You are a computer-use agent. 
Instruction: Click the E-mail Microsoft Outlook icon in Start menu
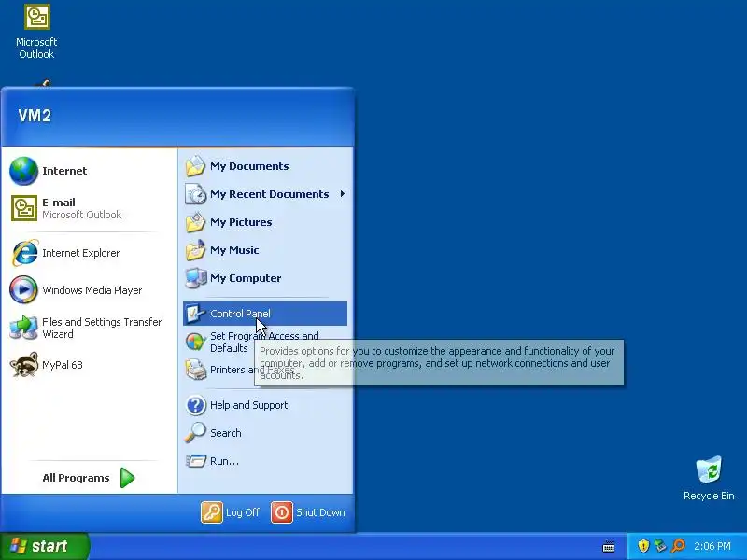24,208
